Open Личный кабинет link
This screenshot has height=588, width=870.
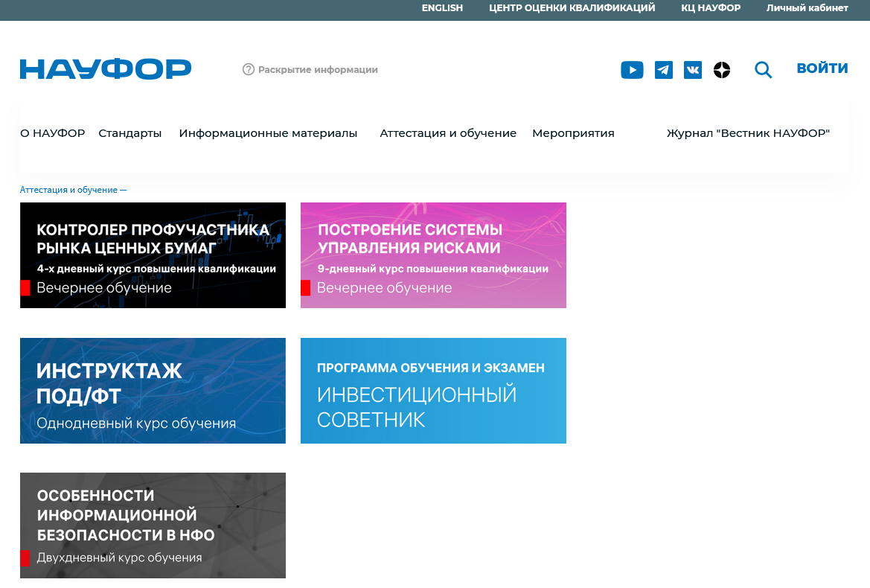pos(807,7)
